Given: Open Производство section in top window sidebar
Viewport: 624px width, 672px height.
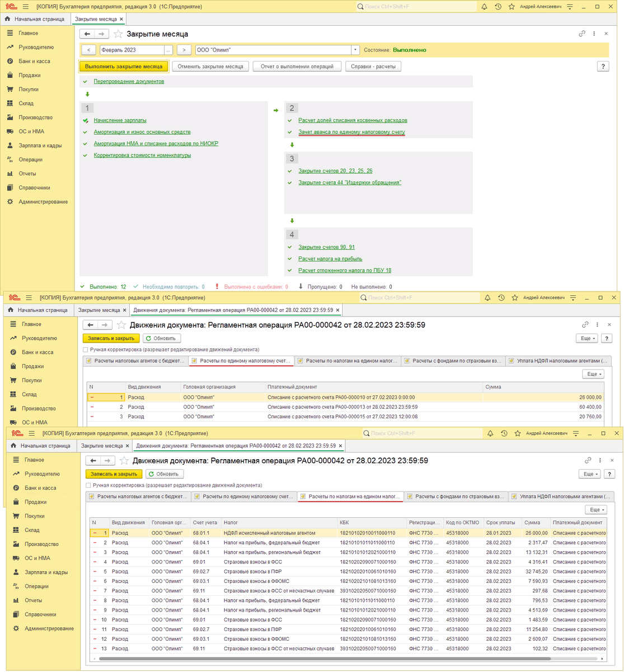Looking at the screenshot, I should click(35, 117).
